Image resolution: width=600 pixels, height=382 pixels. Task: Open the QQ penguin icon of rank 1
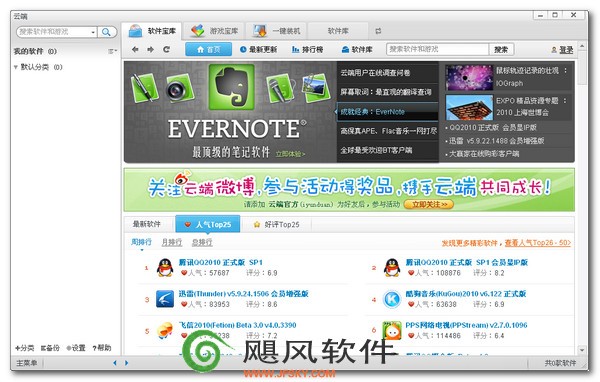point(165,268)
